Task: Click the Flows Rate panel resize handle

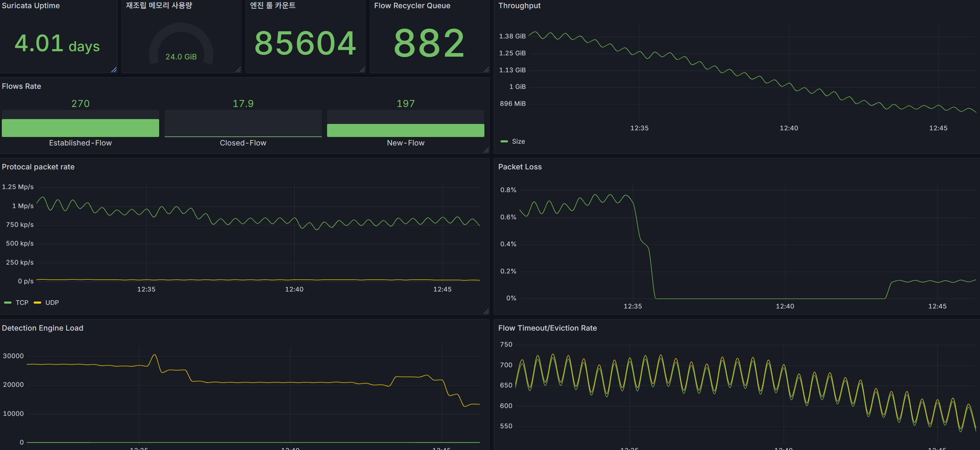Action: tap(486, 150)
